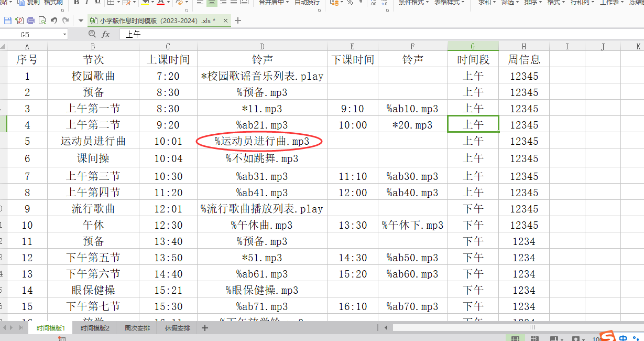Image resolution: width=644 pixels, height=341 pixels.
Task: Click the save icon in quick access toolbar
Action: pyautogui.click(x=7, y=21)
